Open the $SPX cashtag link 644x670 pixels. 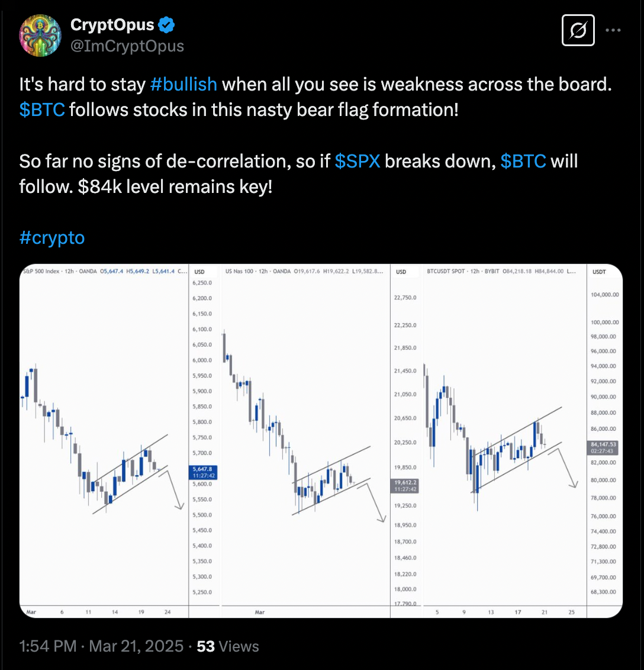[x=358, y=161]
